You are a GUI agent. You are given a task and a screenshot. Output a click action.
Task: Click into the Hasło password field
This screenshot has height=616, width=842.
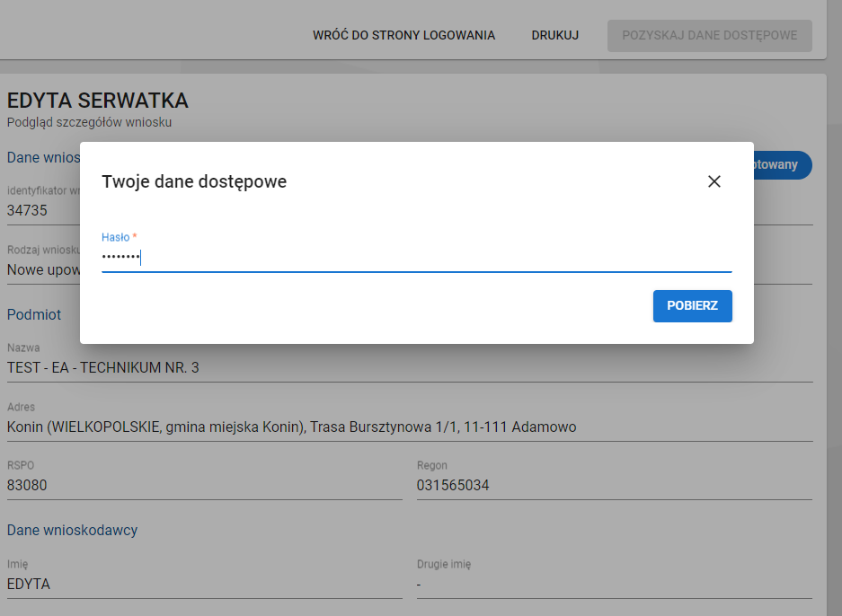(416, 259)
